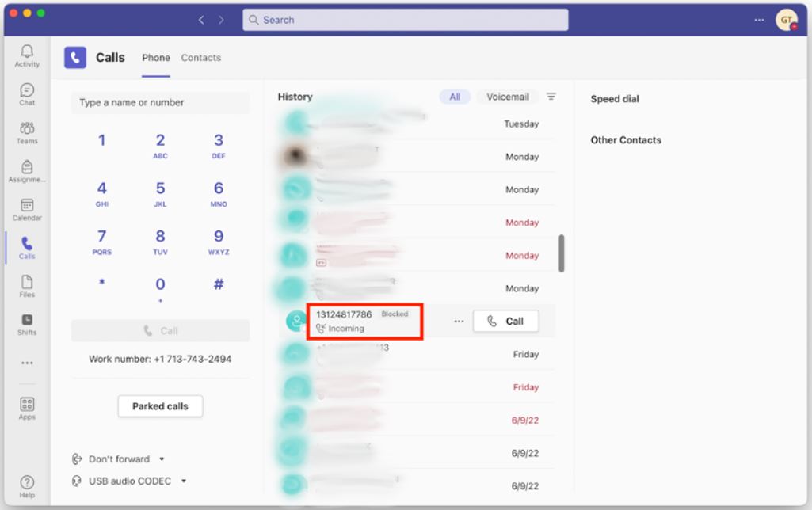The height and width of the screenshot is (510, 812).
Task: Open the Apps icon in the sidebar
Action: tap(26, 402)
